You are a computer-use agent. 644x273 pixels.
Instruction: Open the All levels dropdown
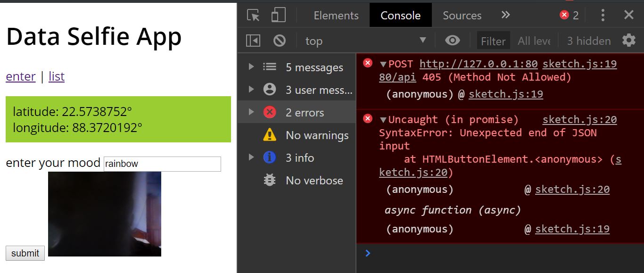(x=534, y=41)
